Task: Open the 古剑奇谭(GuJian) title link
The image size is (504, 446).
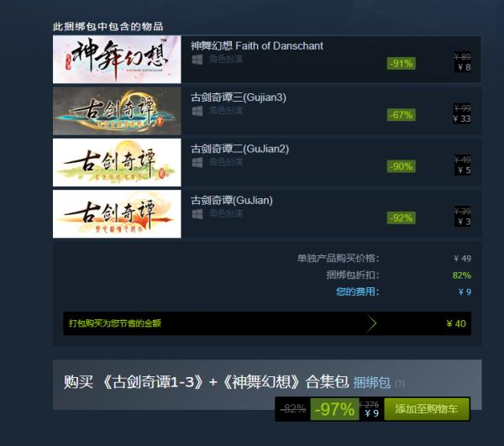Action: click(232, 200)
